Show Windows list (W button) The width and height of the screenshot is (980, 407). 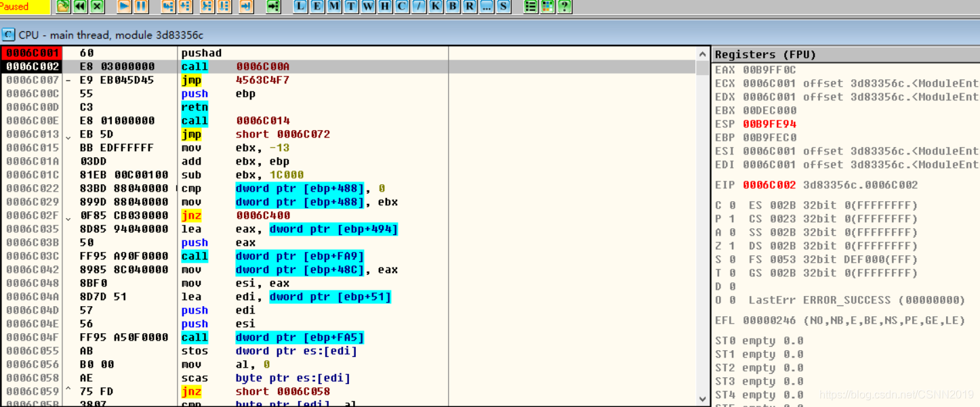click(x=368, y=7)
